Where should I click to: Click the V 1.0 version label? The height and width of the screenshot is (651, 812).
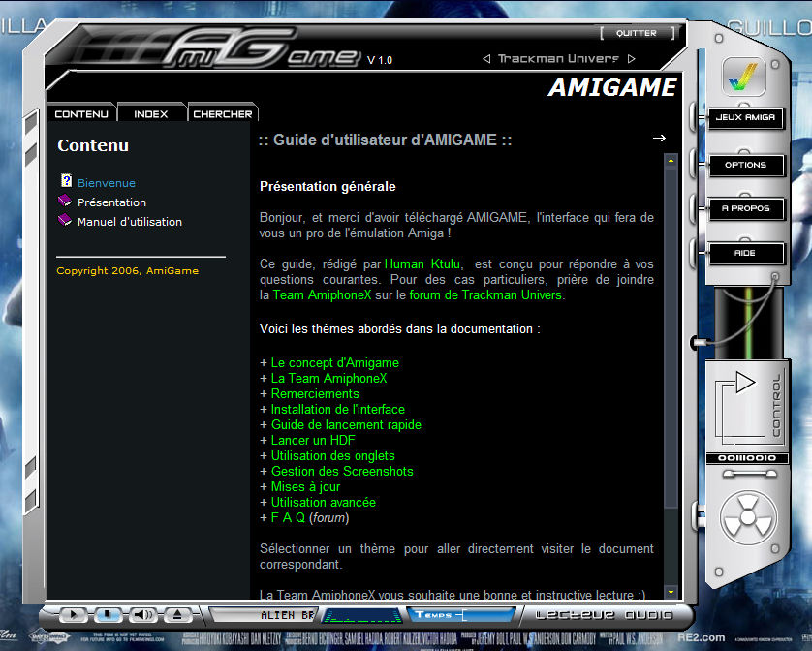click(380, 60)
